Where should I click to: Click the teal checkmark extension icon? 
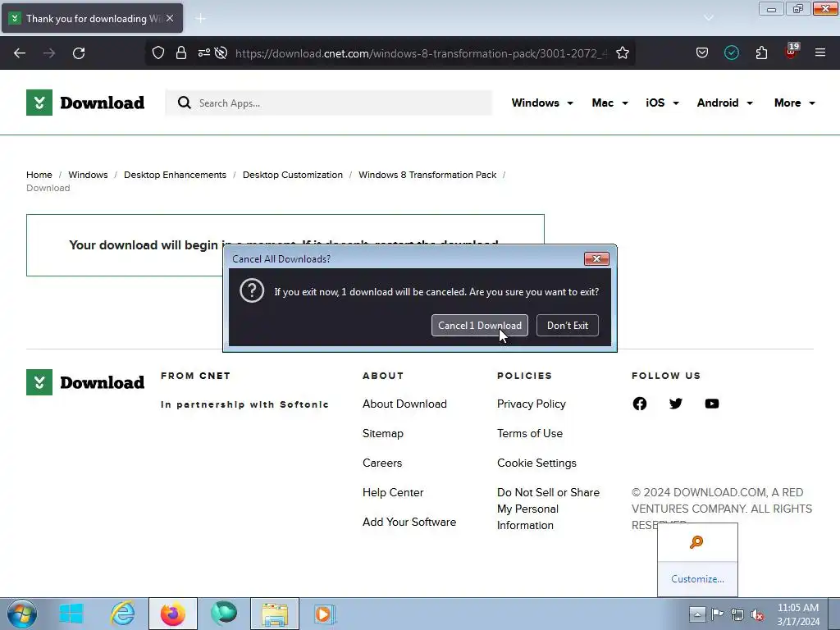[x=731, y=52]
